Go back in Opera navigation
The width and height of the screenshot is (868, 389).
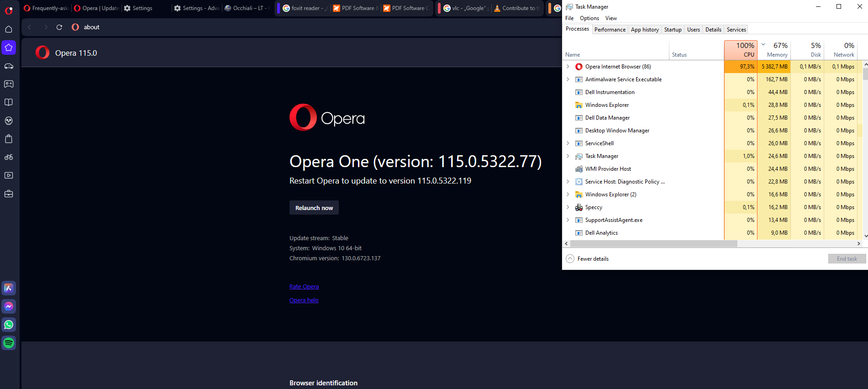point(30,27)
